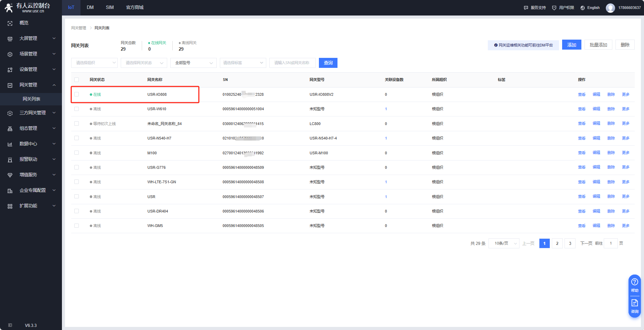644x330 pixels.
Task: Click the 报警联动 alarm icon
Action: pyautogui.click(x=10, y=159)
